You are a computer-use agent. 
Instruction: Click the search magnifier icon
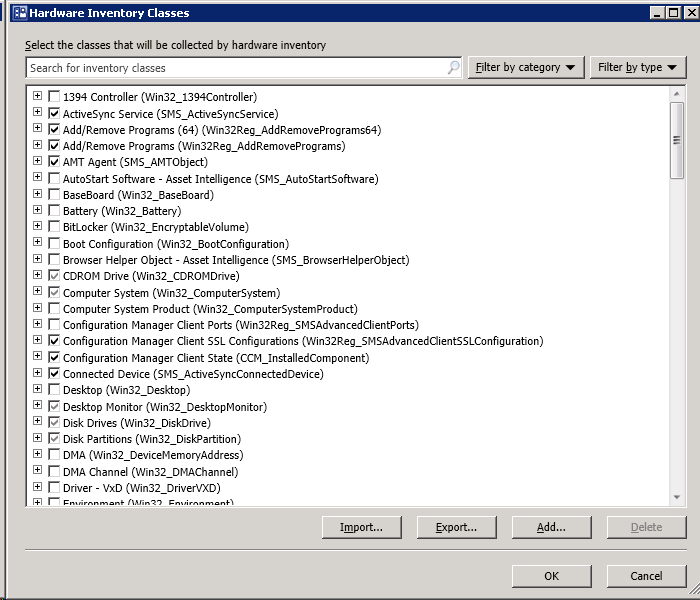point(454,68)
